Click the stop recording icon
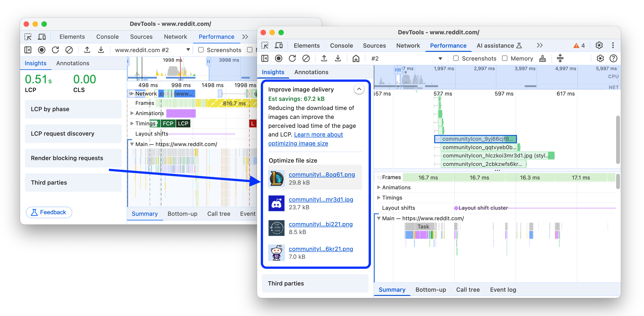This screenshot has width=644, height=316. tap(278, 58)
